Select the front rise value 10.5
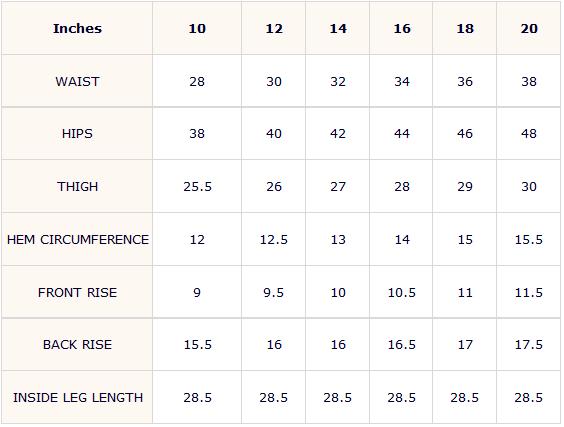564x427 pixels. 402,292
